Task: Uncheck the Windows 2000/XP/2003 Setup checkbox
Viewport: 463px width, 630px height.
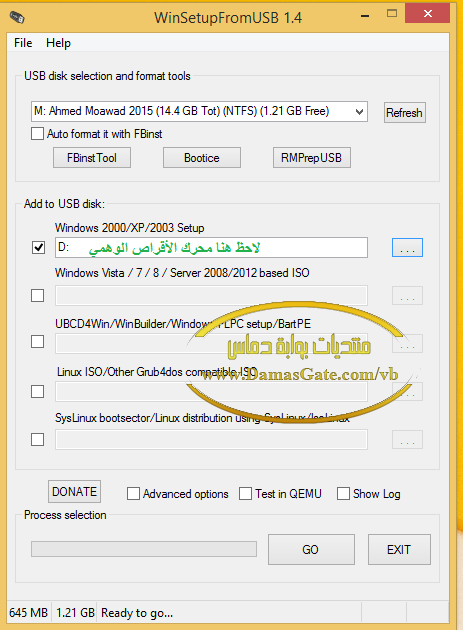Action: (x=38, y=248)
